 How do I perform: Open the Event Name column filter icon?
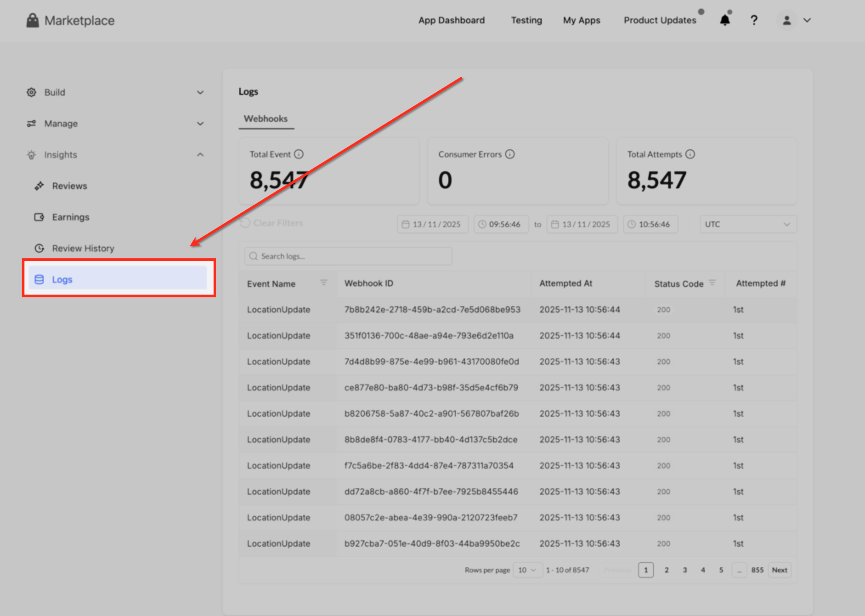point(324,283)
